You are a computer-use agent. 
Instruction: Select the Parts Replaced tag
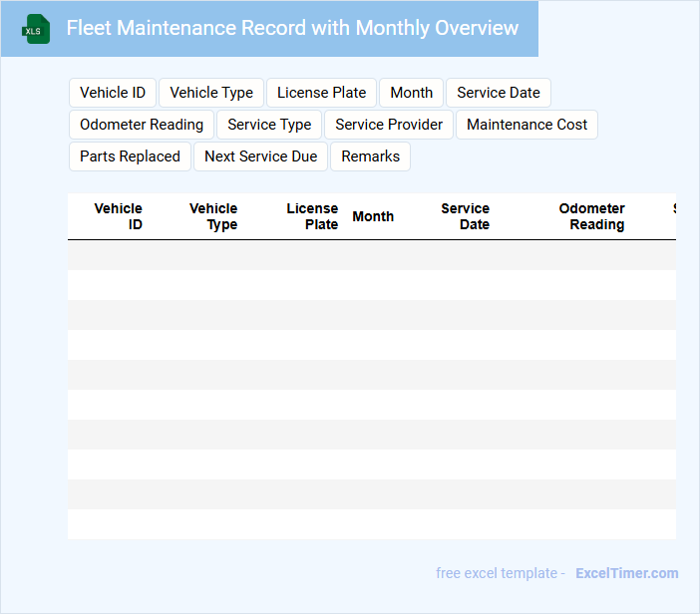click(130, 156)
